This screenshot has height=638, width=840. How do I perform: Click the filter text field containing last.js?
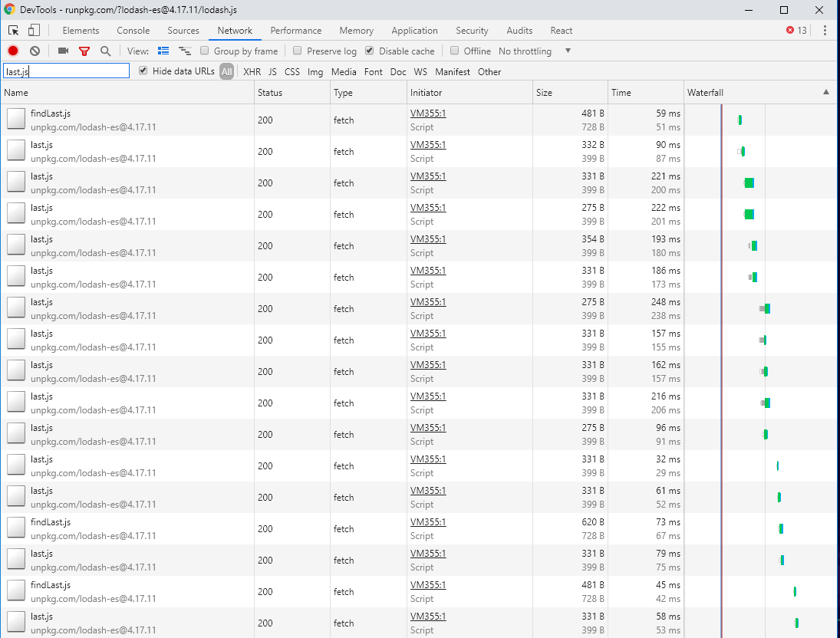(x=67, y=71)
